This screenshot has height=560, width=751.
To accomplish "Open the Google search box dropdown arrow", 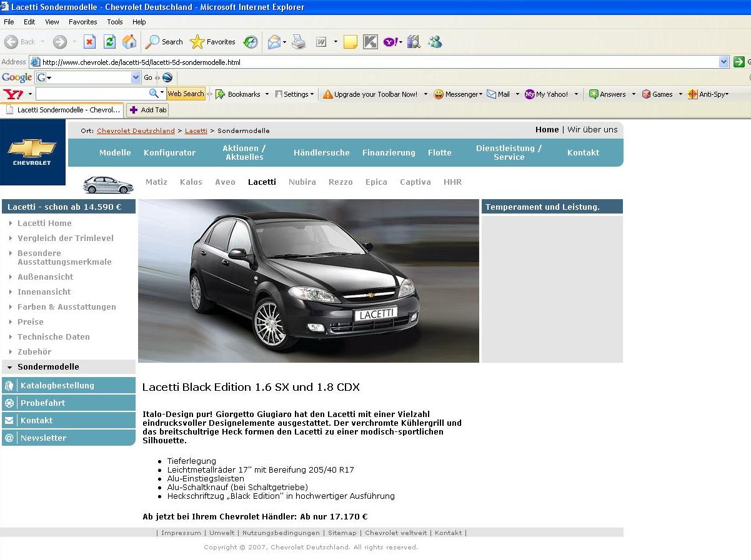I will click(x=136, y=77).
